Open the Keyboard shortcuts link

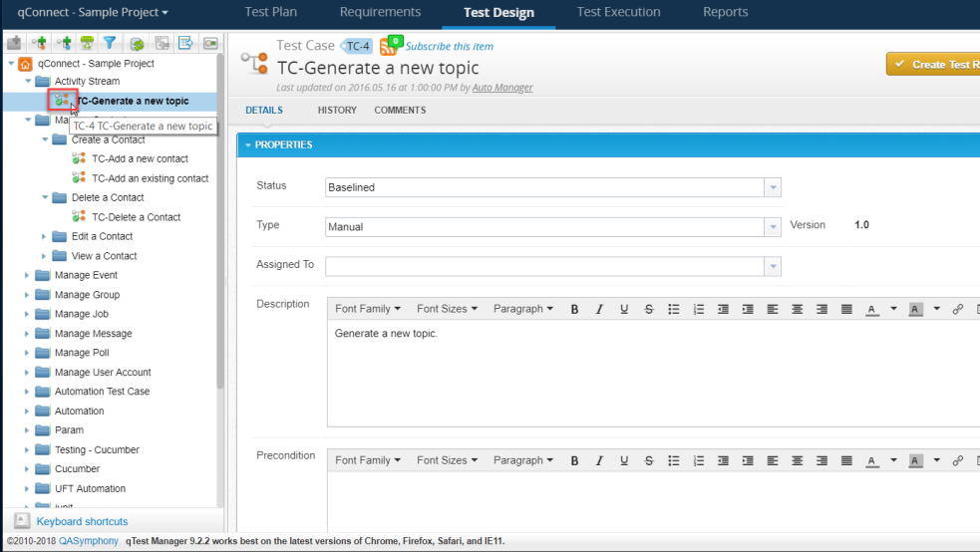(82, 521)
